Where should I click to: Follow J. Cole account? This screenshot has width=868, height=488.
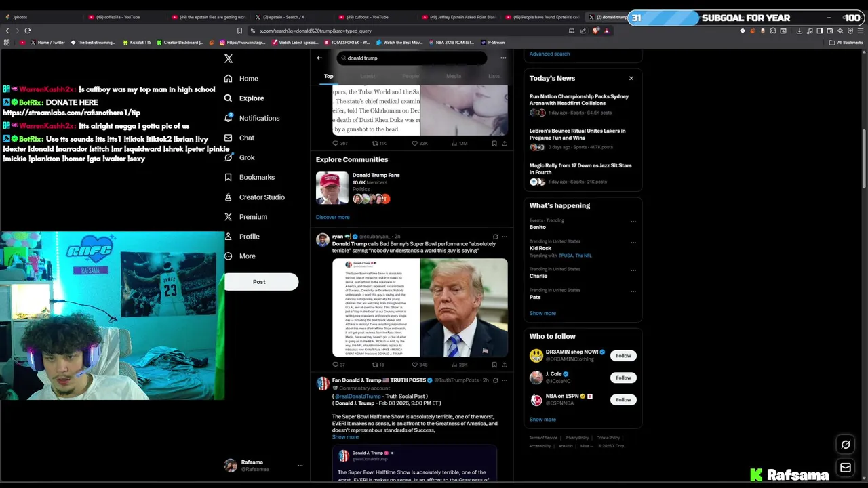[x=623, y=378]
